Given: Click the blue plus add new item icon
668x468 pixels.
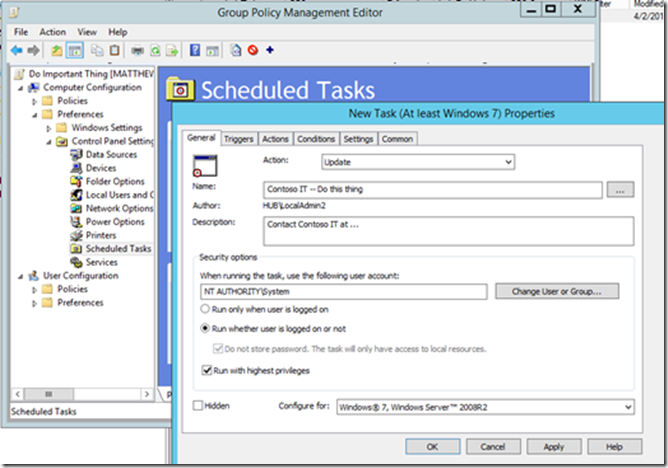Looking at the screenshot, I should (270, 50).
